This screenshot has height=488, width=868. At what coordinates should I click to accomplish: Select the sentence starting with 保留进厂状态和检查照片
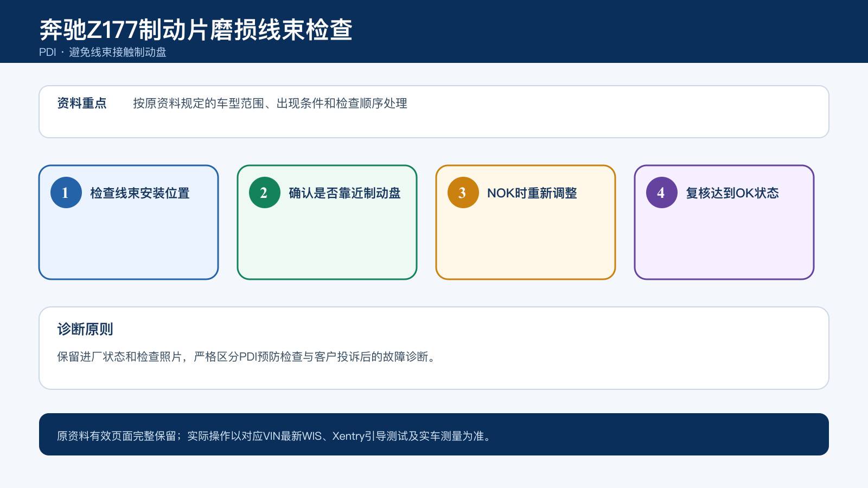pyautogui.click(x=247, y=357)
